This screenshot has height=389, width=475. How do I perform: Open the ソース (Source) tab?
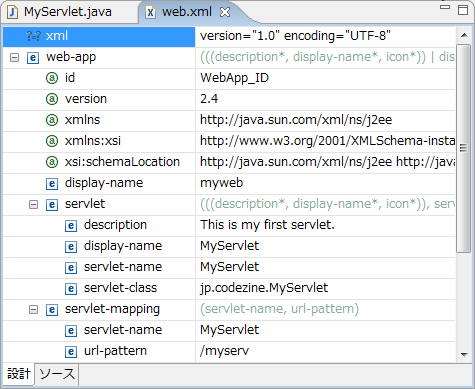pos(57,374)
